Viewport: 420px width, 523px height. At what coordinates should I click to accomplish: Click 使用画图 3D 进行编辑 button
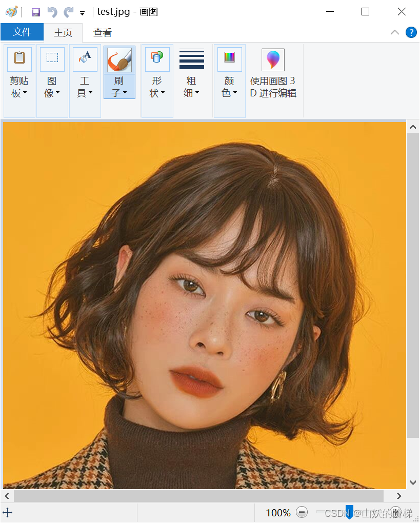click(273, 72)
